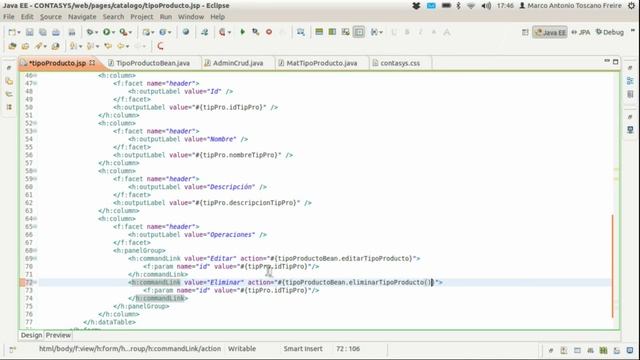The width and height of the screenshot is (640, 360).
Task: Click the Save All icon in the toolbar
Action: [42, 32]
